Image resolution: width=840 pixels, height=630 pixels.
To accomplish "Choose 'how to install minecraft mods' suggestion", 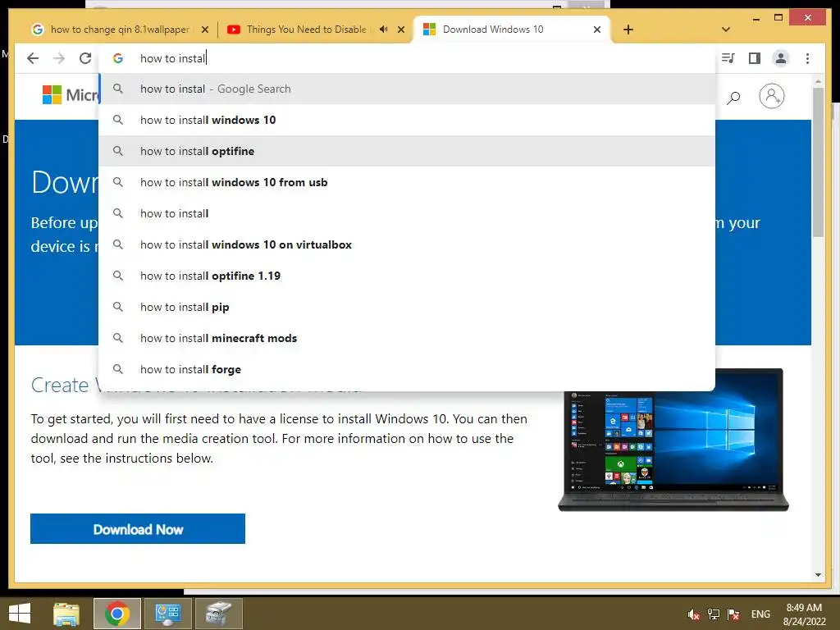I will coord(407,338).
